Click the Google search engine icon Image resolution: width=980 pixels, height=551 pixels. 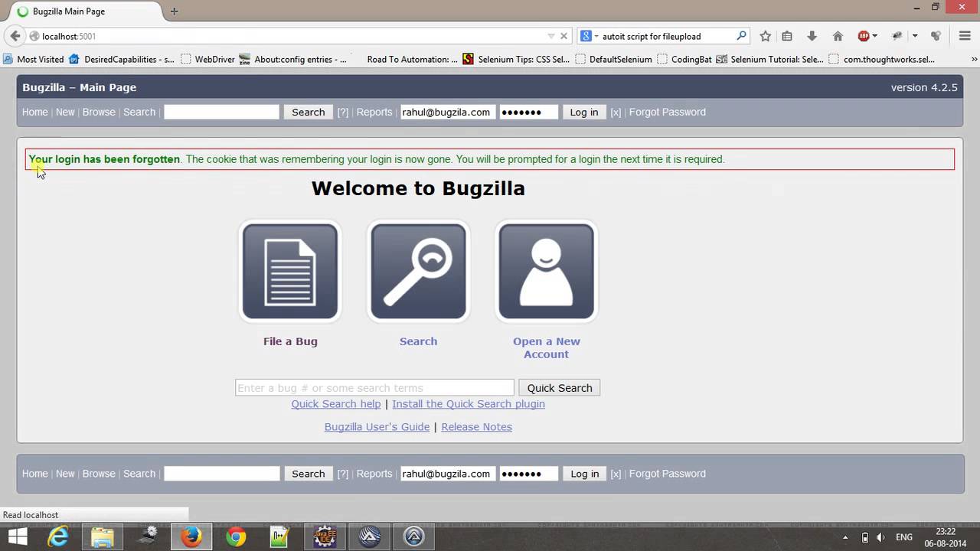tap(586, 36)
